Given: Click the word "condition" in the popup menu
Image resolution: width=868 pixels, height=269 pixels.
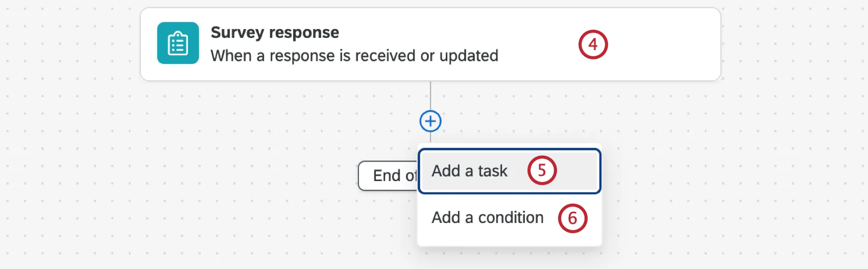Looking at the screenshot, I should click(x=511, y=218).
